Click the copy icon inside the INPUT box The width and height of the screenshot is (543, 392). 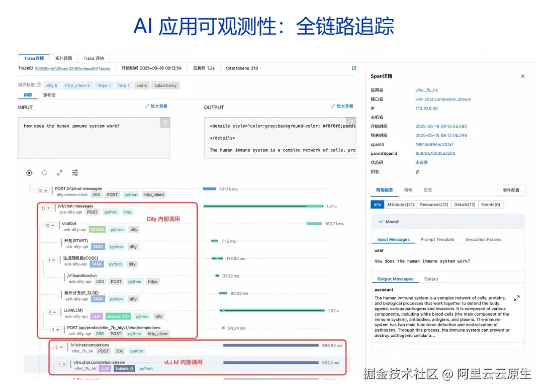click(164, 122)
